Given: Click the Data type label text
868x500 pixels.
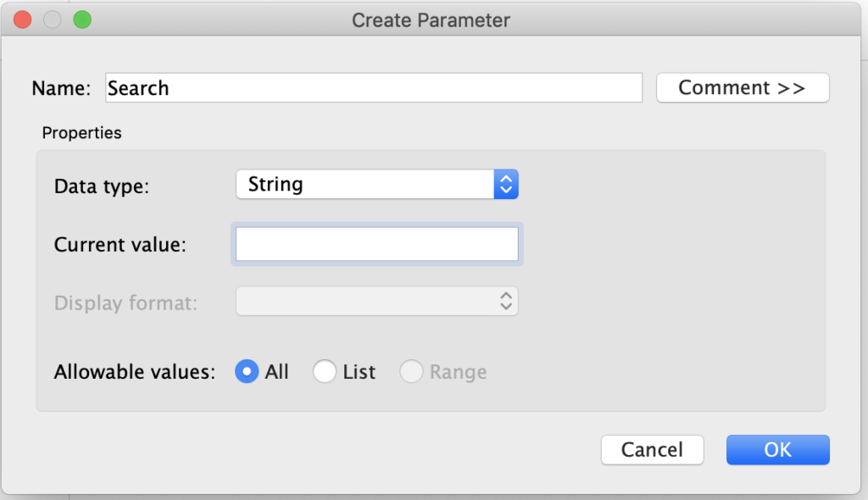Looking at the screenshot, I should [x=102, y=186].
